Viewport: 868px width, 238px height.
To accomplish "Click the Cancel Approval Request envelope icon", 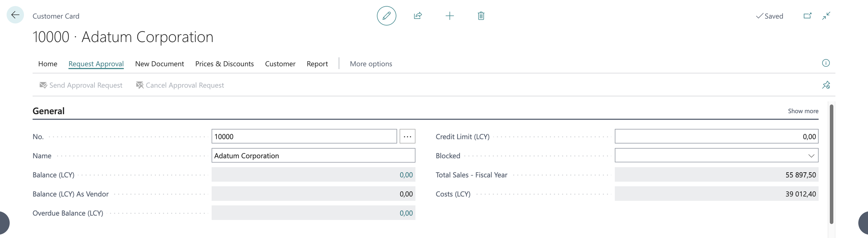I will [x=140, y=85].
